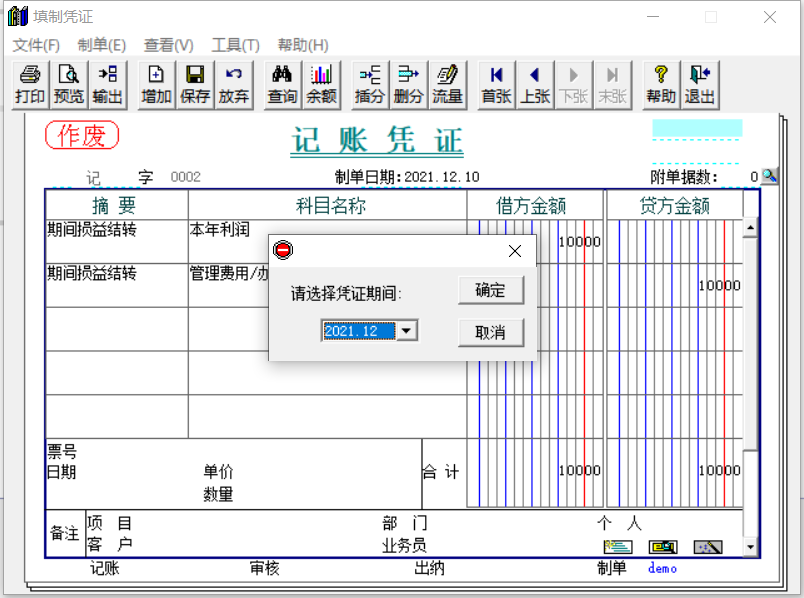The width and height of the screenshot is (804, 598).
Task: Click the 流量 (Cash flow) toolbar icon
Action: (447, 84)
